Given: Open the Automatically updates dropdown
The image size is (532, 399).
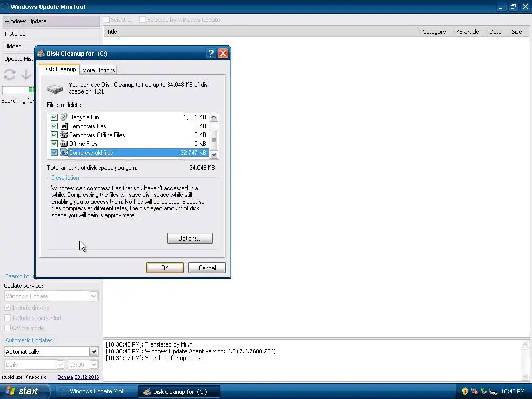Looking at the screenshot, I should [94, 352].
